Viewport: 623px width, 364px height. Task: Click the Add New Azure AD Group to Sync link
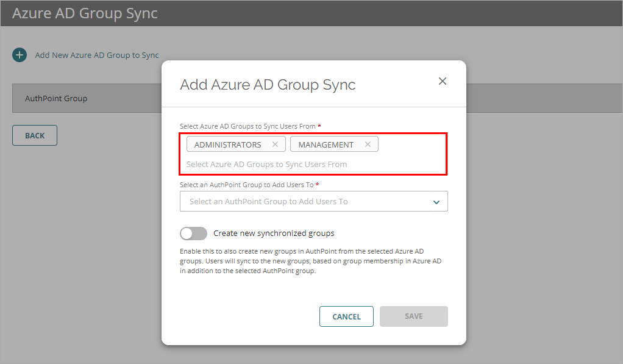97,54
